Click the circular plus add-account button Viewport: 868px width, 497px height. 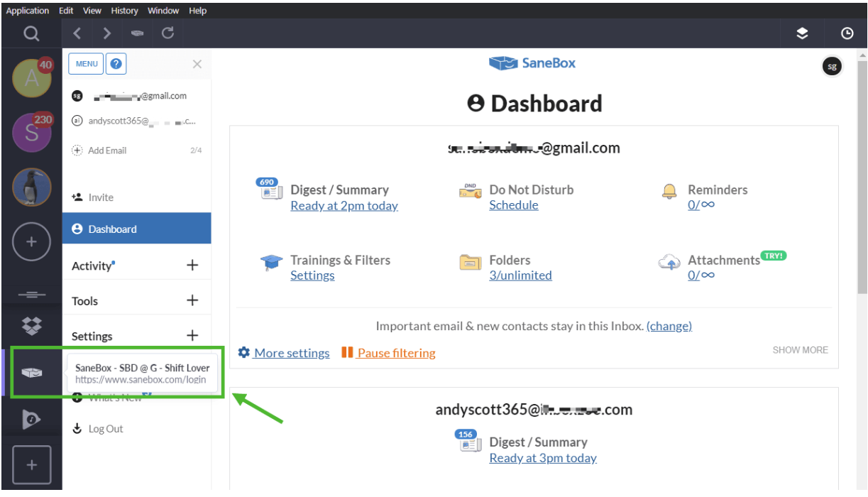pyautogui.click(x=31, y=242)
